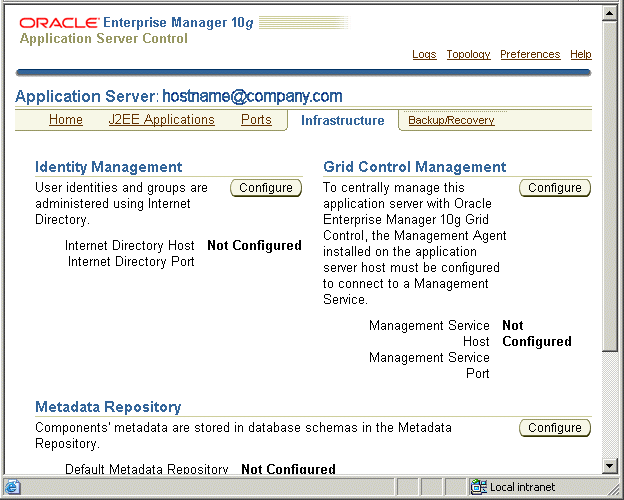The image size is (624, 500).
Task: Click the Management Service Port label
Action: 429,365
